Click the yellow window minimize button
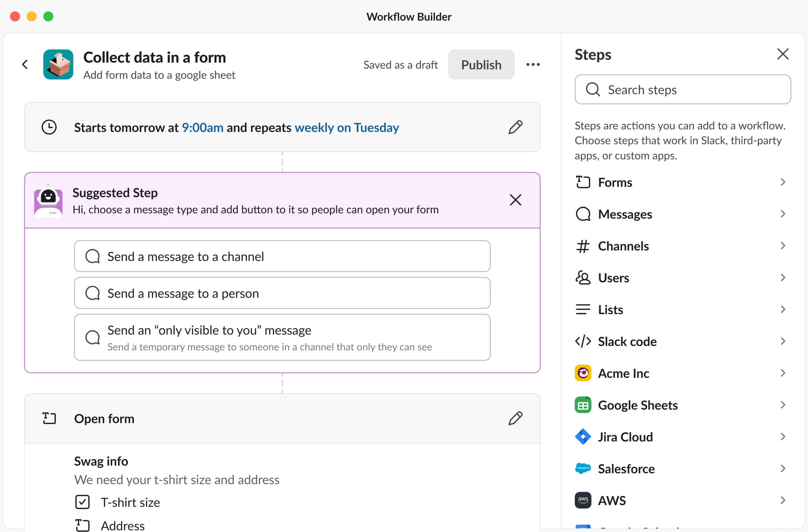This screenshot has height=532, width=808. (x=32, y=16)
